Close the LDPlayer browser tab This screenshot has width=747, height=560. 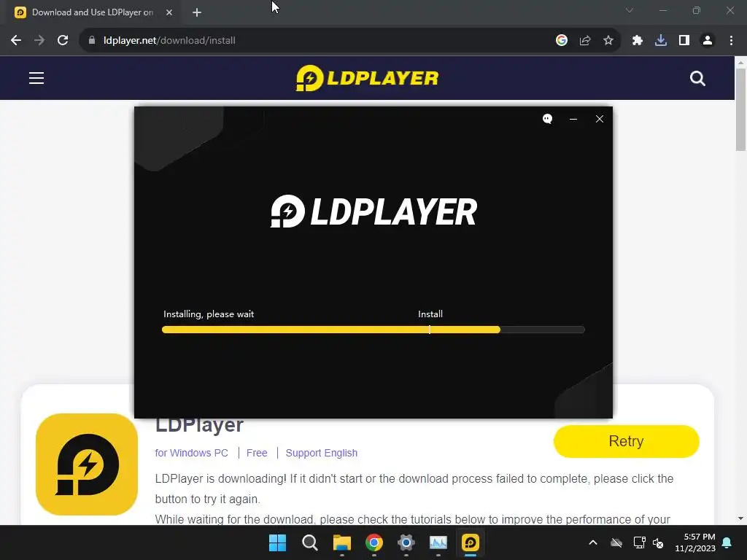tap(169, 12)
